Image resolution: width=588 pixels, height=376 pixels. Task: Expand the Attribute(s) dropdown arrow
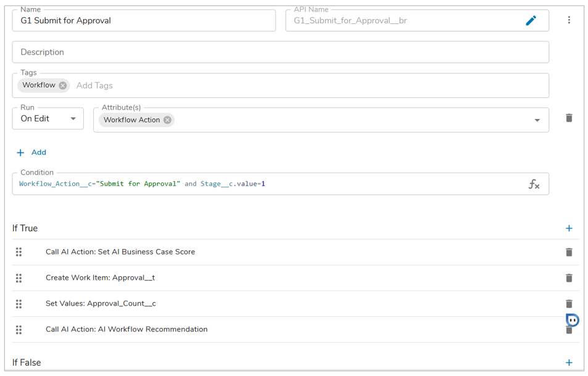(537, 120)
